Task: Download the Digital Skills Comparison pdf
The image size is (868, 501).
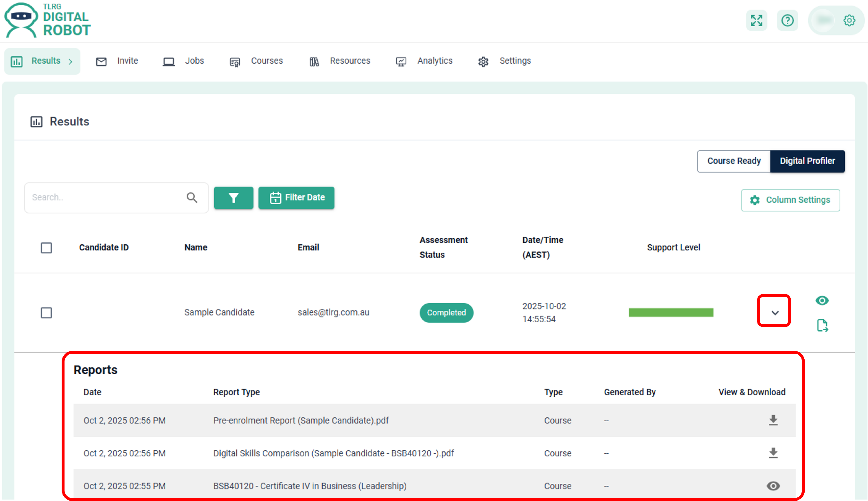Action: tap(773, 453)
